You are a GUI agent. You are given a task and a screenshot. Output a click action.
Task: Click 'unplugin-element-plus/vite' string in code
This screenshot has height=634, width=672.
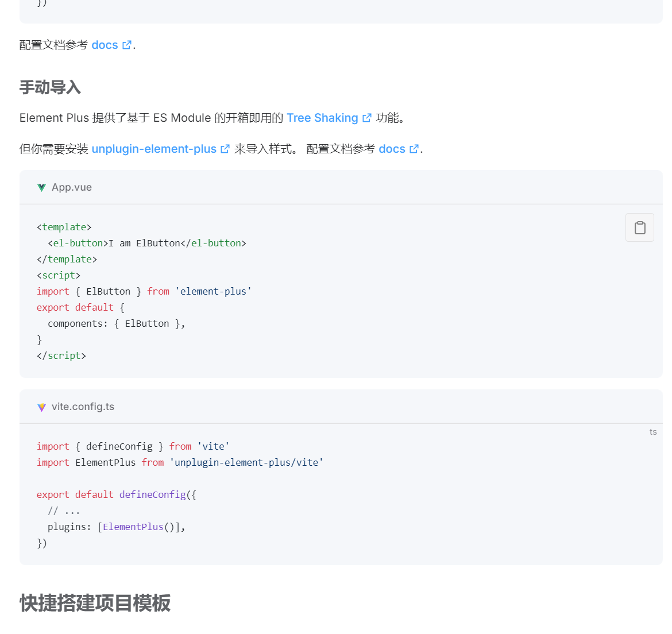tap(246, 463)
